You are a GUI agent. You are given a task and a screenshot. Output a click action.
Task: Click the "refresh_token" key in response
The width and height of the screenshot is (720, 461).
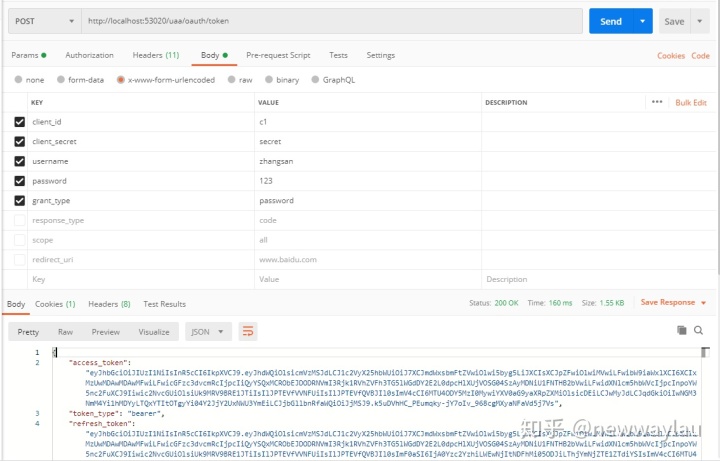(x=99, y=423)
